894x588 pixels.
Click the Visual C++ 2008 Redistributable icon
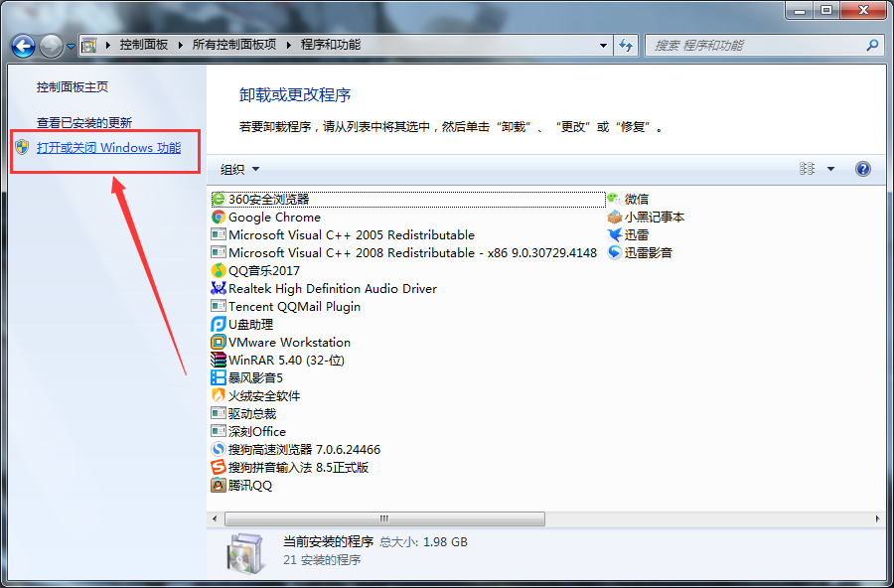pos(219,252)
